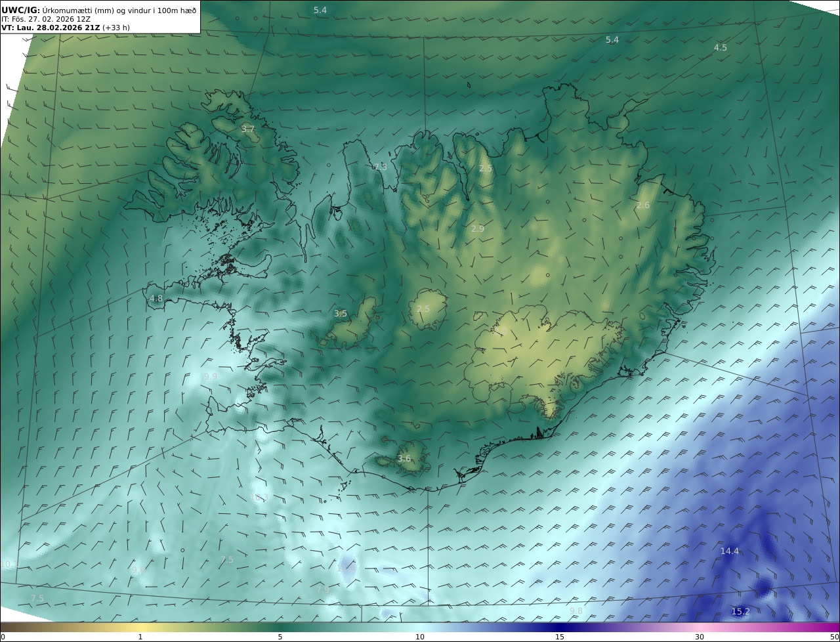The height and width of the screenshot is (642, 840).
Task: Click the 9.8 value label
Action: click(576, 611)
